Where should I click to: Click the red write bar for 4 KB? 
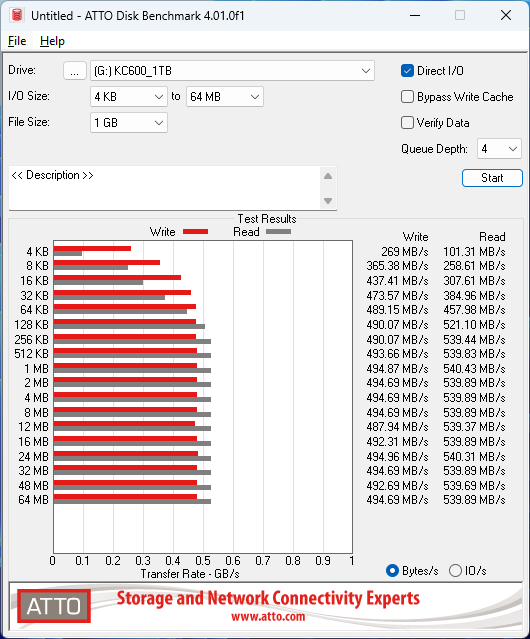click(x=92, y=248)
